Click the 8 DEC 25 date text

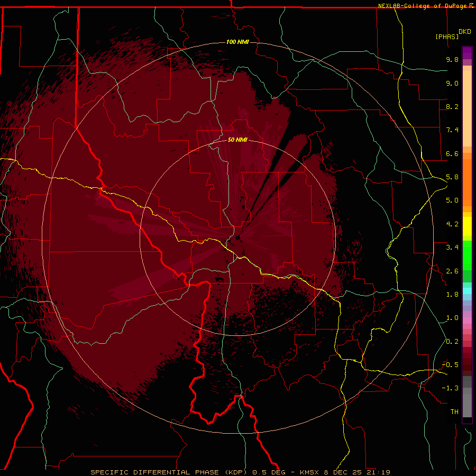[343, 472]
